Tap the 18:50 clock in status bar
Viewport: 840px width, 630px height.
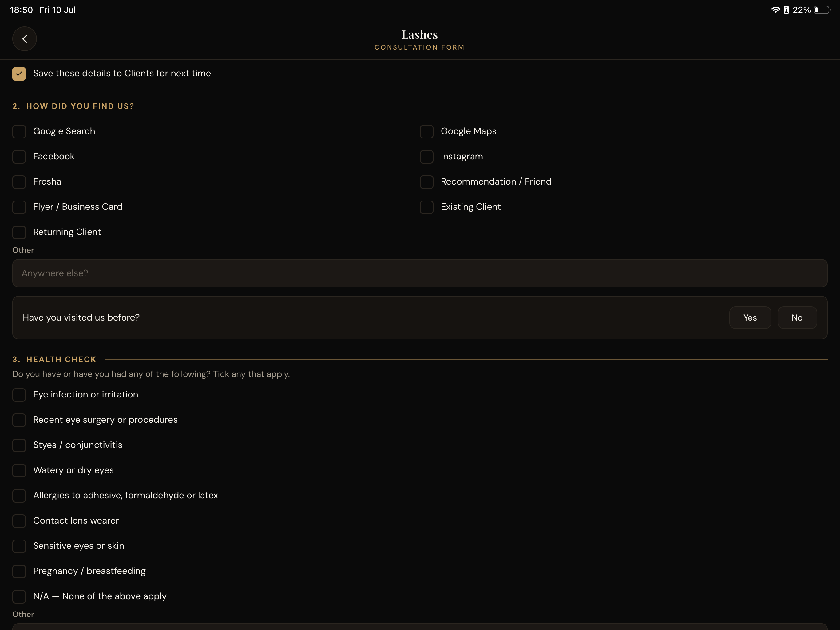coord(21,10)
